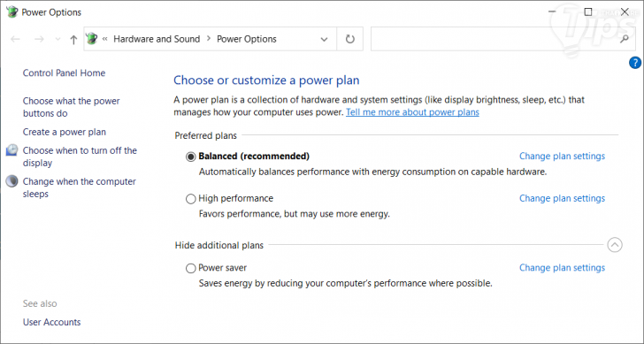The image size is (644, 344).
Task: Maximize the Power Options window
Action: [588, 11]
